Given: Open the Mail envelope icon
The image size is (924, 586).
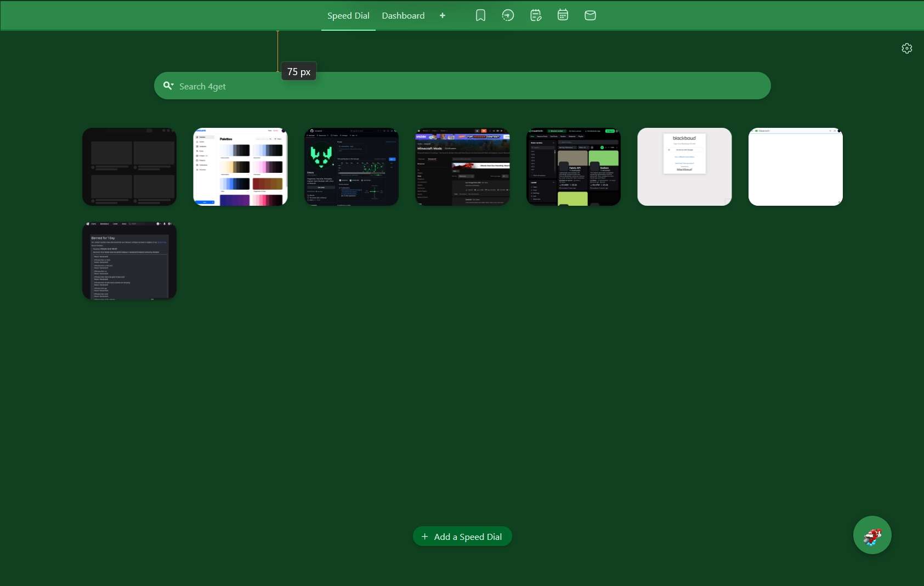Looking at the screenshot, I should pyautogui.click(x=590, y=15).
